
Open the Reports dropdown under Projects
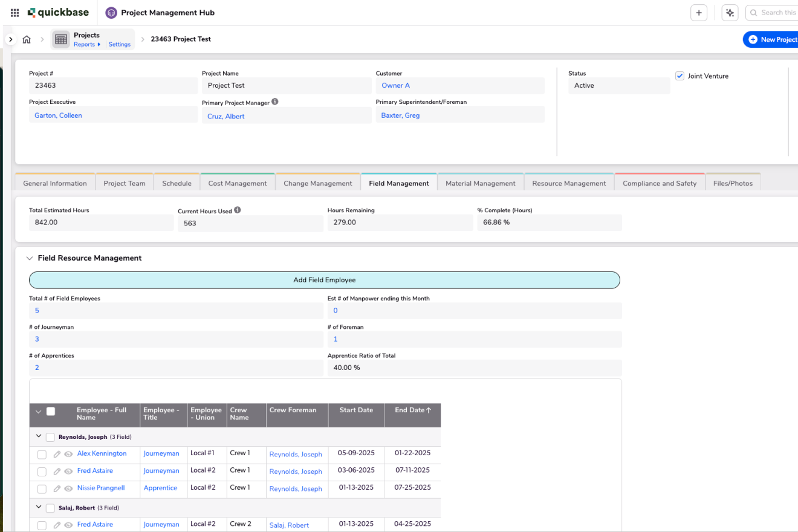87,44
